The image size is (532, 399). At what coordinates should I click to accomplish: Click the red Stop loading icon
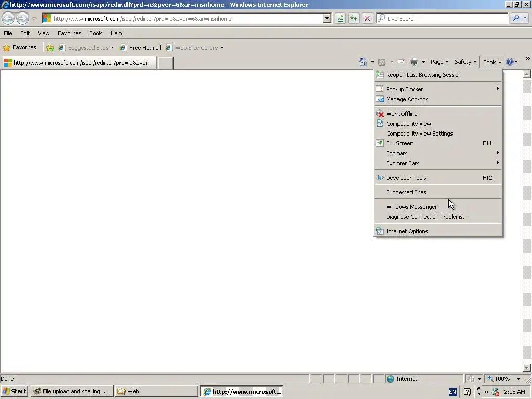point(367,18)
